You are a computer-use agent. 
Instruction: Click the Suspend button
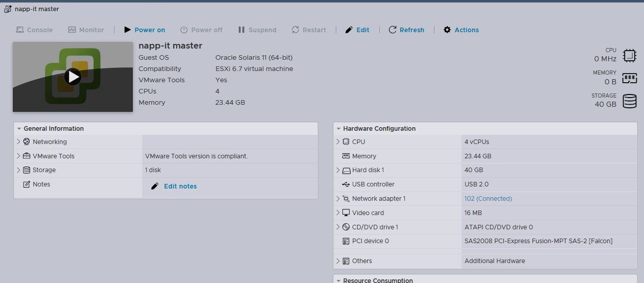pos(257,30)
